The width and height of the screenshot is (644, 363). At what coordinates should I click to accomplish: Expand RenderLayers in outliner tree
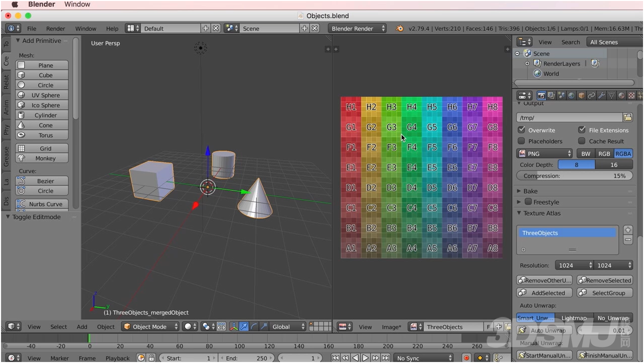527,64
